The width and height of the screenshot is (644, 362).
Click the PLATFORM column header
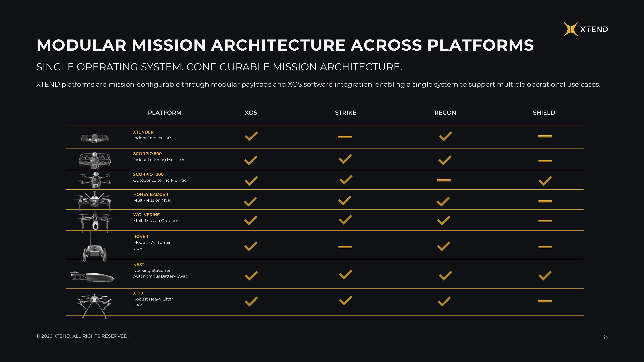tap(165, 113)
